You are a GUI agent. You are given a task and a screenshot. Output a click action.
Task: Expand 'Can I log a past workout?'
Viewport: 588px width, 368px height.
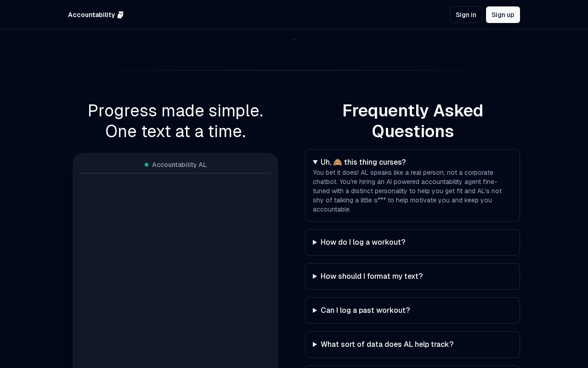tap(365, 310)
